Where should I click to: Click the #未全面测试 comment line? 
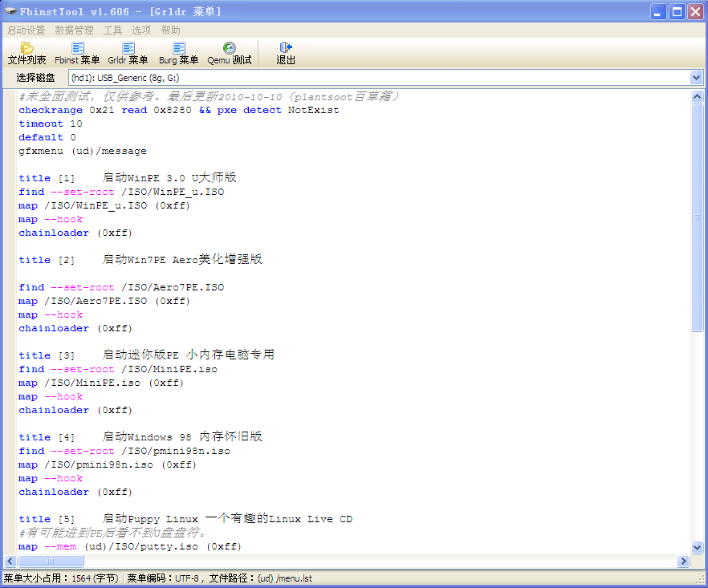click(209, 96)
